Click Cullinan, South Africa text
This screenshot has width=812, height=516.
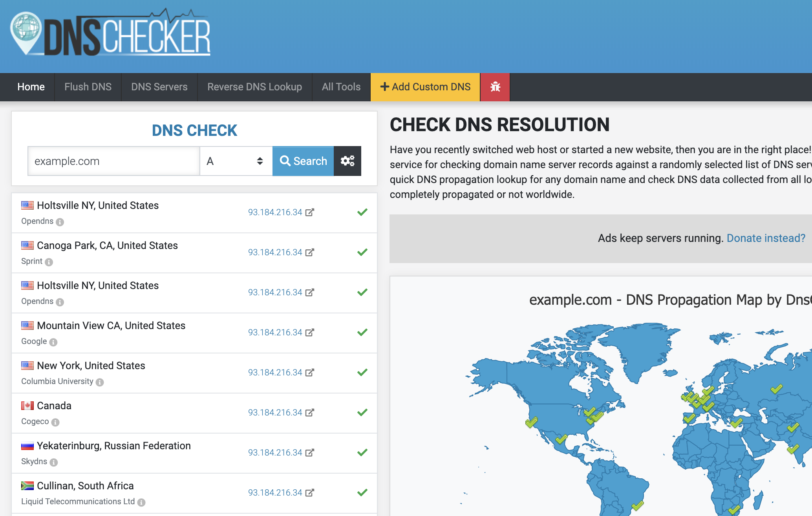click(85, 486)
